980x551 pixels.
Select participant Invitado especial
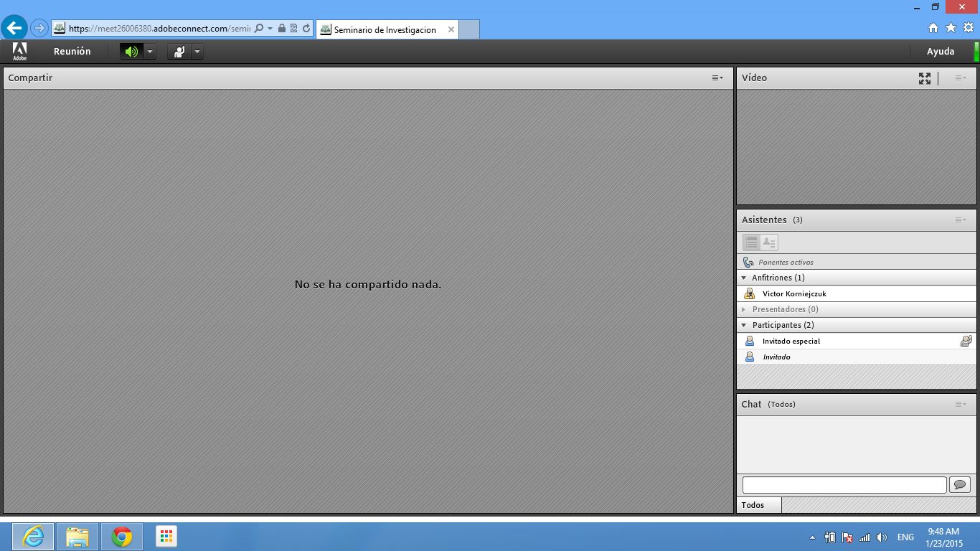tap(857, 341)
